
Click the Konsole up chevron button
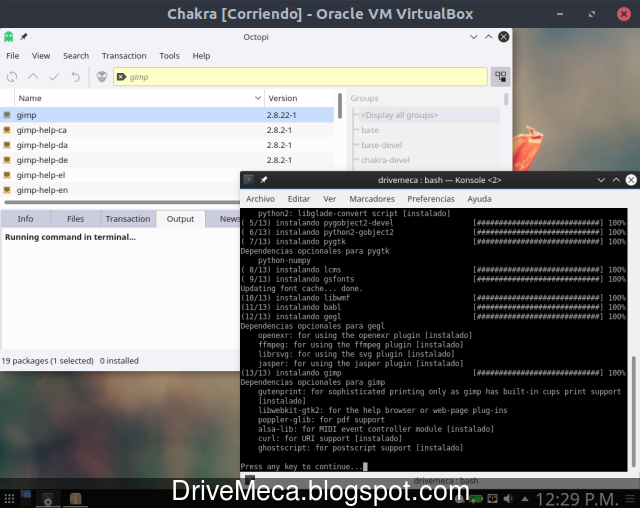[616, 180]
